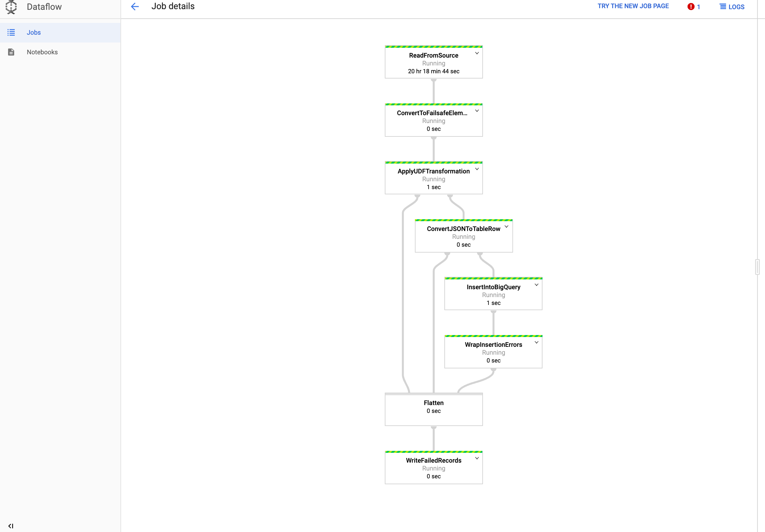Click the Jobs icon in sidebar
Screen dimensions: 765x532
(11, 32)
